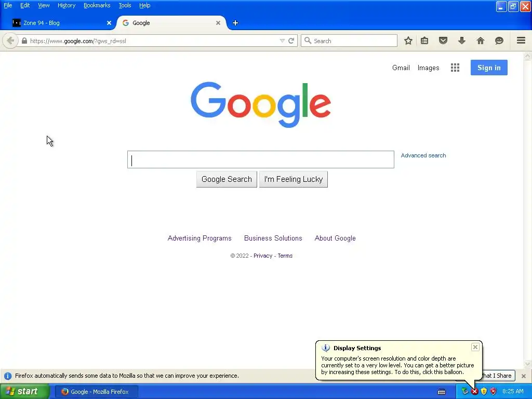Image resolution: width=532 pixels, height=399 pixels.
Task: Click the Sign in button
Action: point(489,68)
